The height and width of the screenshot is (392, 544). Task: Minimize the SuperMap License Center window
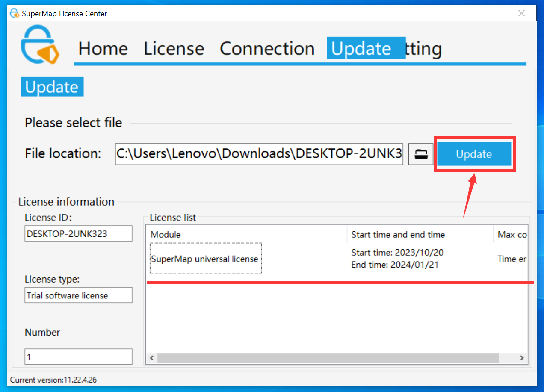[461, 13]
